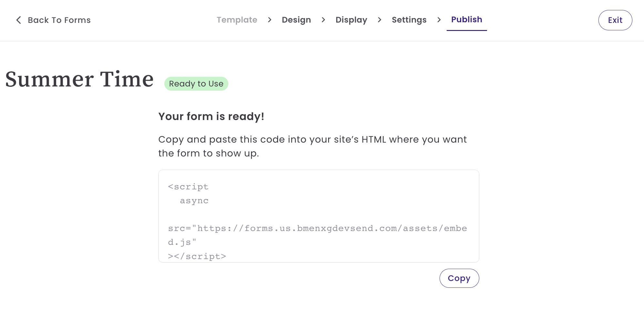Screen dimensions: 644x331
Task: Click the chevron between Template and Design
Action: [x=270, y=20]
